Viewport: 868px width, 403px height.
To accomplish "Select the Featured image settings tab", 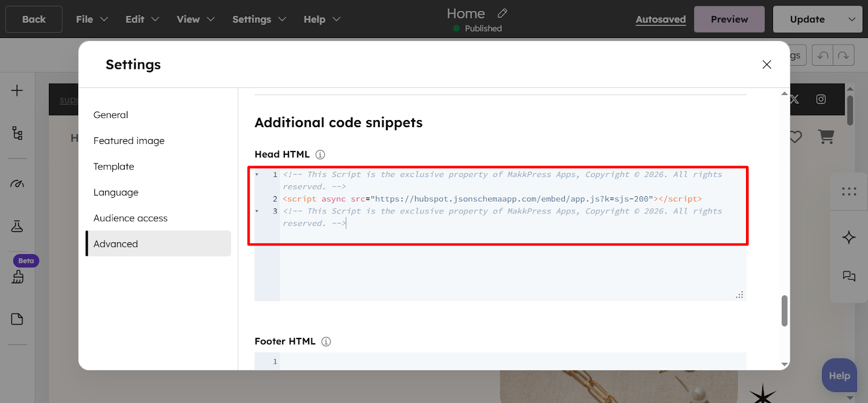I will pyautogui.click(x=129, y=141).
